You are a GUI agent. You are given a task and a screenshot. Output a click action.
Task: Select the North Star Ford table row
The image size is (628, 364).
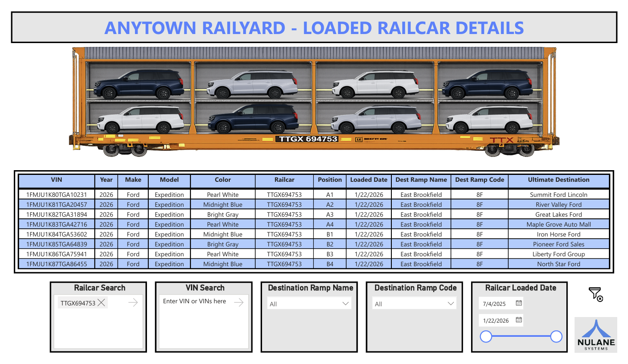pos(559,264)
